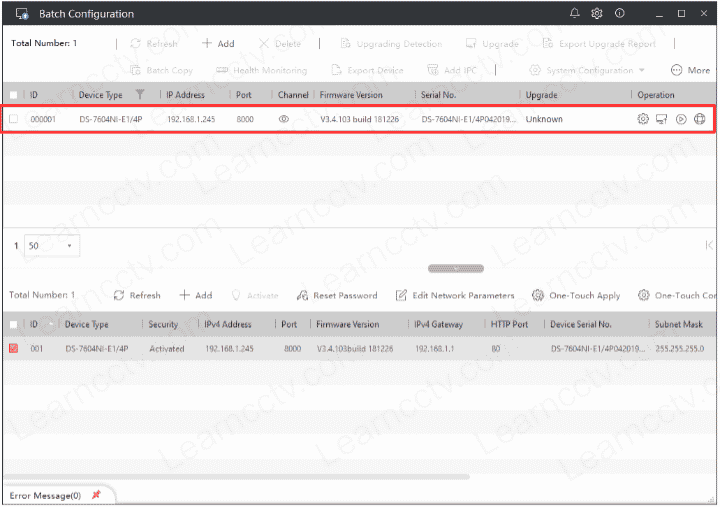Click Edit Network Parameters button

455,296
